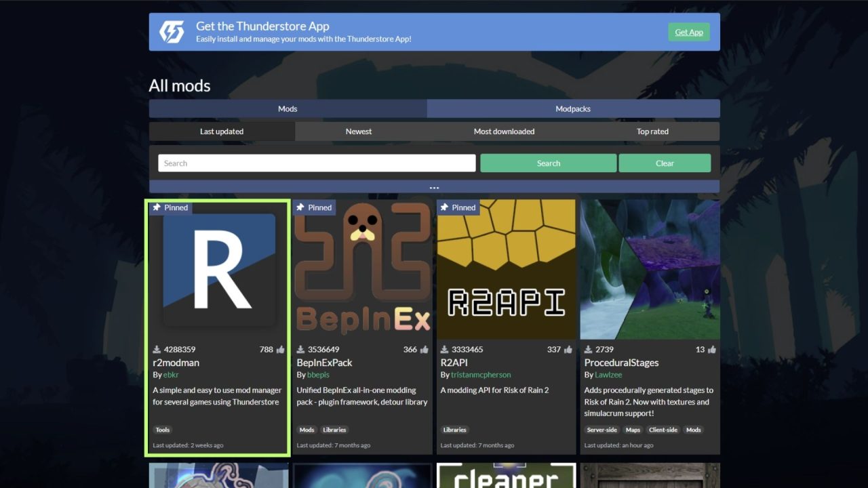
Task: Click the pin icon on R2API card
Action: 444,207
